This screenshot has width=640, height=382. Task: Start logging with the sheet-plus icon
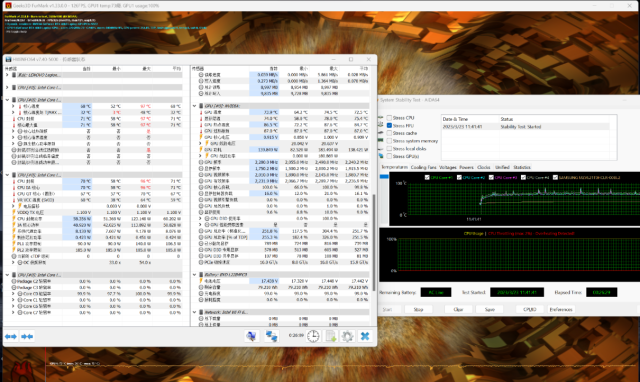(x=330, y=336)
